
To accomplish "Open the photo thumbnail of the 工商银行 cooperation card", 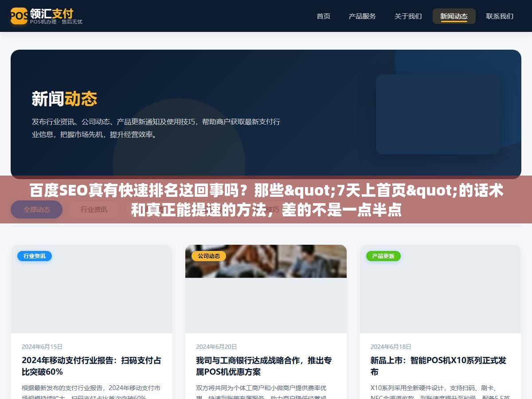I will click(266, 289).
